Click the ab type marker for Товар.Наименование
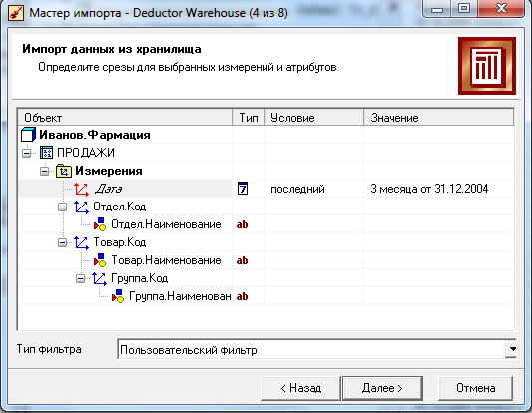This screenshot has width=532, height=413. click(x=242, y=260)
